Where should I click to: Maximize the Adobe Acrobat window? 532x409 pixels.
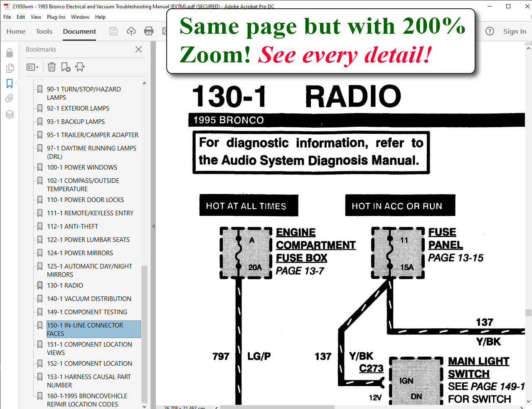point(508,6)
